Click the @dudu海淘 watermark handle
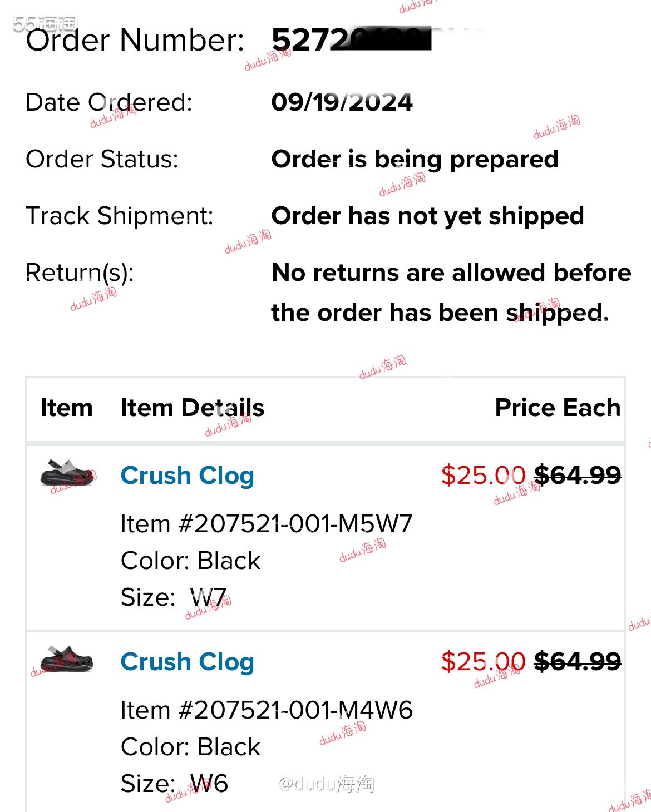This screenshot has height=812, width=651. point(327,784)
